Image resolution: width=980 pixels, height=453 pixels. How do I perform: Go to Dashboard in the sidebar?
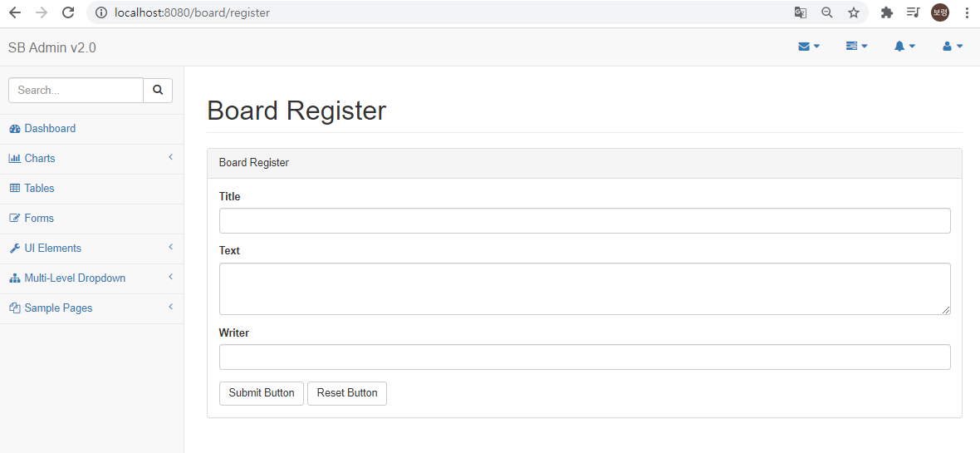[92, 129]
